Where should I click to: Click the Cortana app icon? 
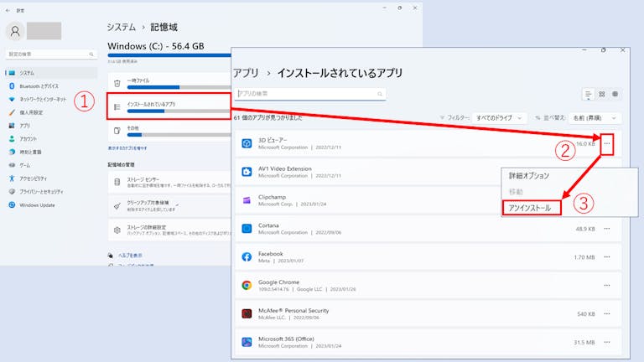(x=247, y=228)
